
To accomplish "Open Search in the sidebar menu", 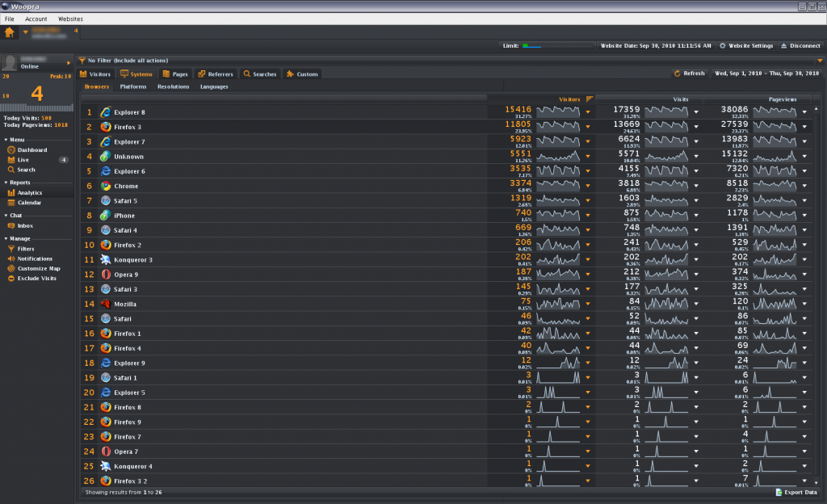I will pos(22,170).
